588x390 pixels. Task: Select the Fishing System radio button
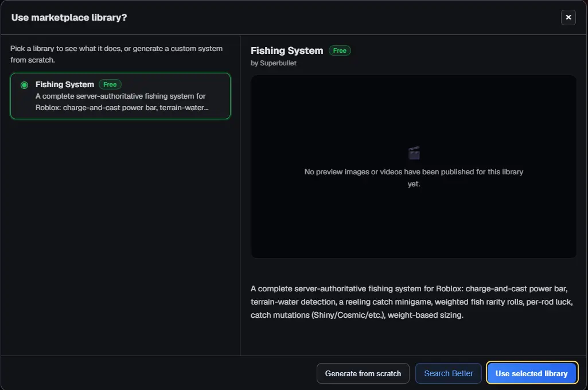pos(24,85)
